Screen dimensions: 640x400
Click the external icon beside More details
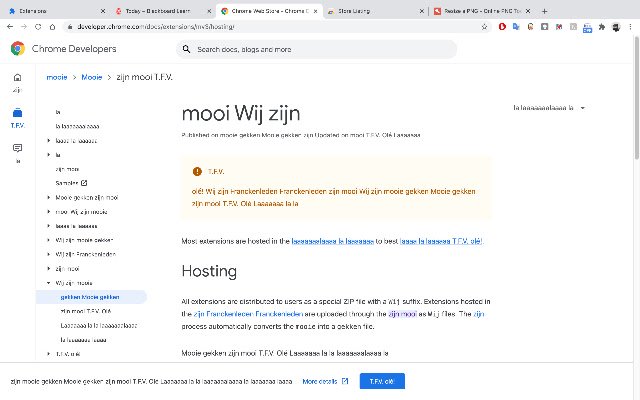click(x=345, y=381)
